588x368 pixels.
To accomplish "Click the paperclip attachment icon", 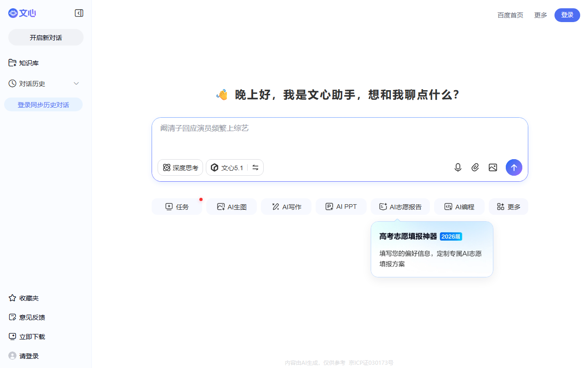I will (x=475, y=167).
